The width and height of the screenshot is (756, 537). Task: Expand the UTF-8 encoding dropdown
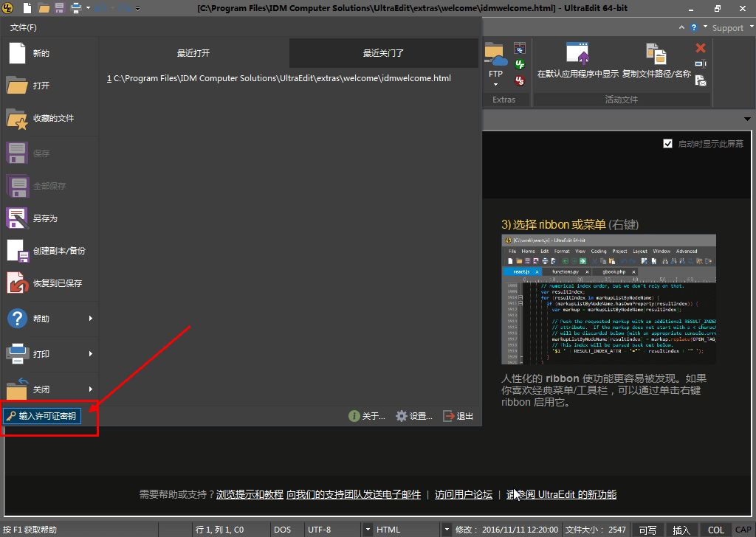point(368,530)
